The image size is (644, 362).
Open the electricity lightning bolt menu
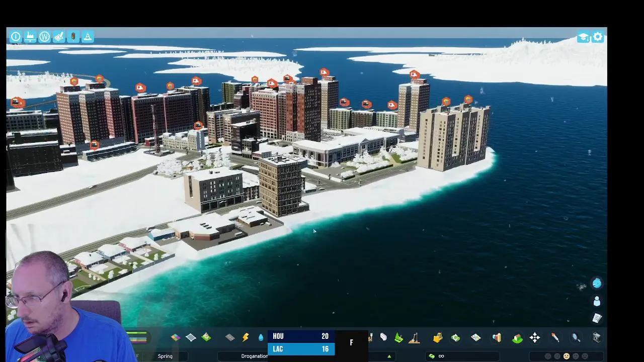pyautogui.click(x=246, y=337)
